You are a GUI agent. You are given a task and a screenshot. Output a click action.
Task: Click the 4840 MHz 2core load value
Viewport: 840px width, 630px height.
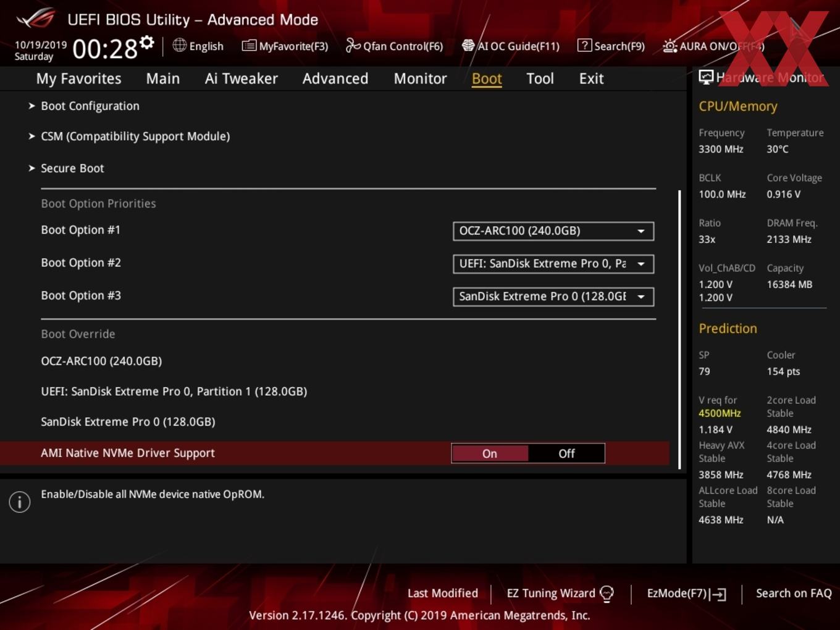tap(789, 430)
